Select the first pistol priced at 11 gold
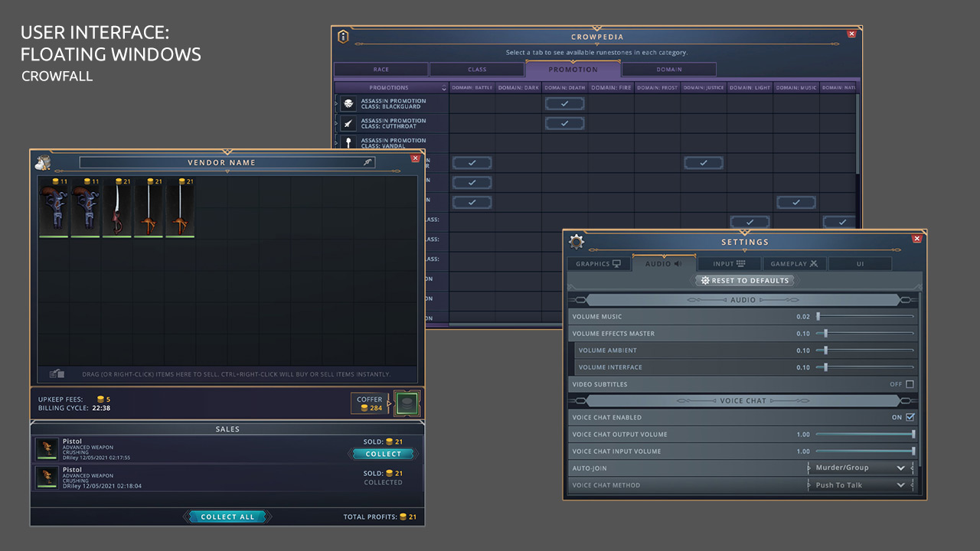Screen dimensions: 980x551 (x=54, y=208)
